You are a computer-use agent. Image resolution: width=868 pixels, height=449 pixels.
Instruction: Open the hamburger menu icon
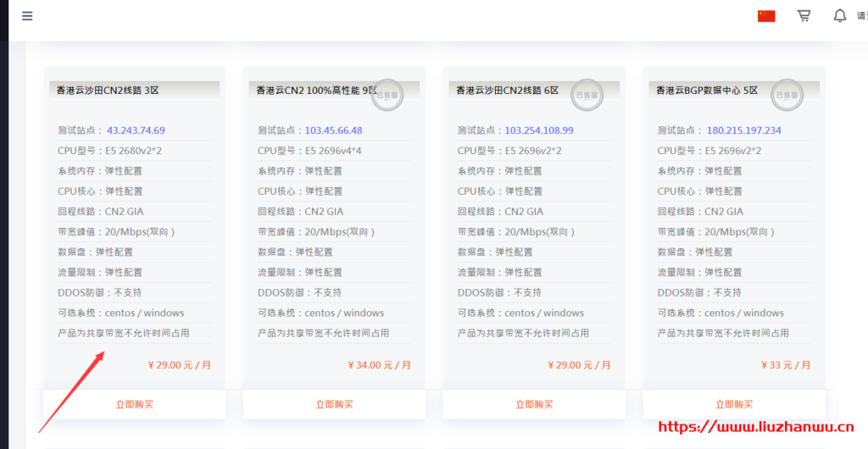click(27, 15)
